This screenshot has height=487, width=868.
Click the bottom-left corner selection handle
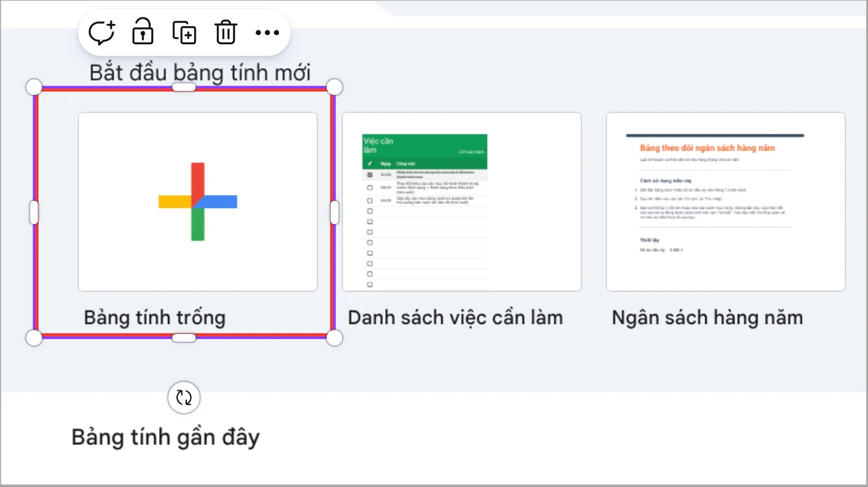(34, 338)
